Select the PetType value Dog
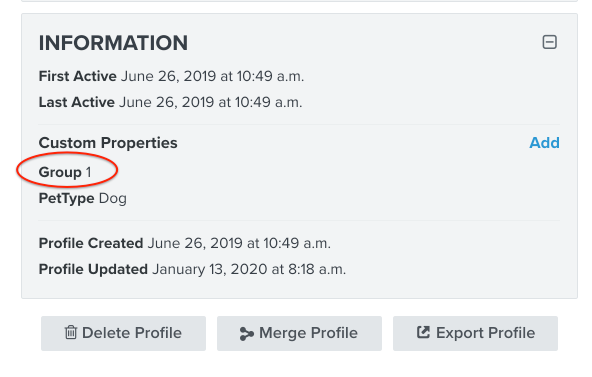 point(113,199)
